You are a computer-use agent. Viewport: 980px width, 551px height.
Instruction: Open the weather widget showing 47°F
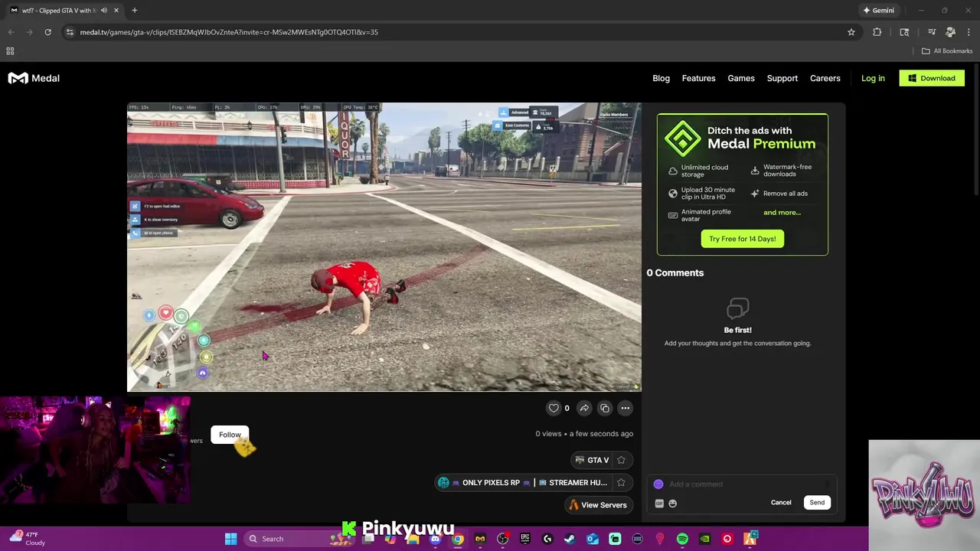pos(27,539)
